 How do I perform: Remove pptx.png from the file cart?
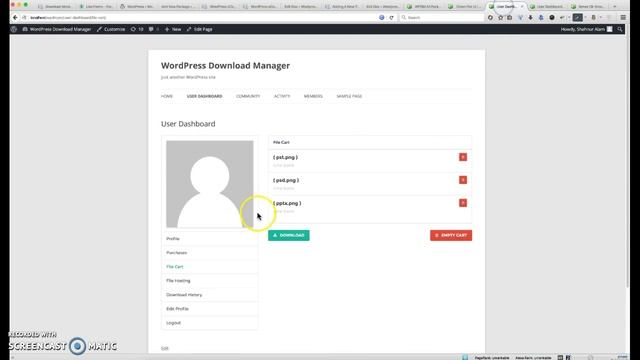click(x=463, y=203)
